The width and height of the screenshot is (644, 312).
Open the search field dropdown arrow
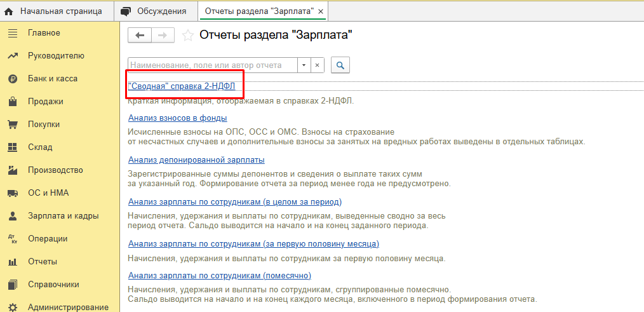click(x=304, y=65)
